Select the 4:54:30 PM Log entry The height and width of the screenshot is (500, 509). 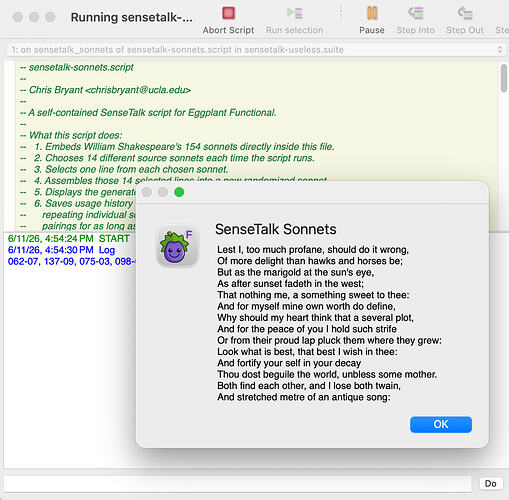coord(61,250)
